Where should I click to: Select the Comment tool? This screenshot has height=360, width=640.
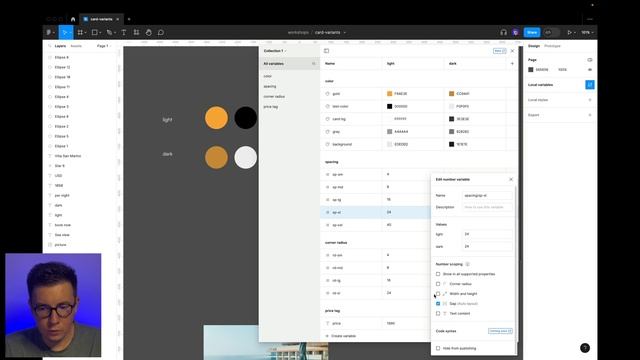[x=161, y=32]
